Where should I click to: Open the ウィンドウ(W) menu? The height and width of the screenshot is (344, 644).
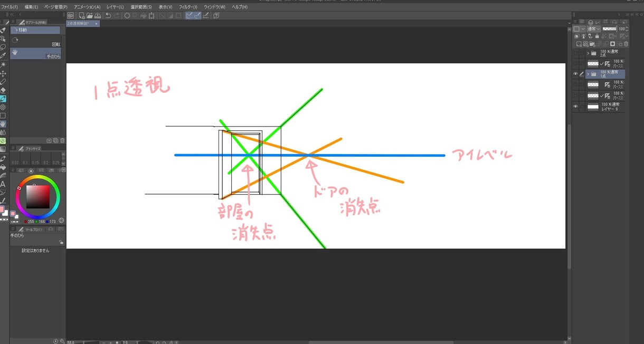pyautogui.click(x=214, y=7)
